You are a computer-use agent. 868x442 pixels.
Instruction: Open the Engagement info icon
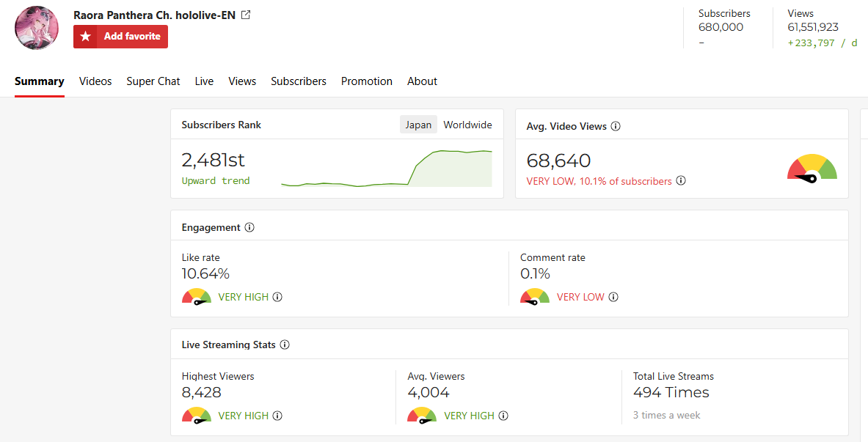pos(249,227)
